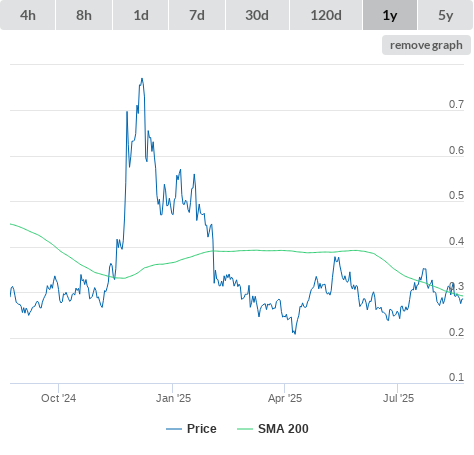The width and height of the screenshot is (474, 455).
Task: Choose the 1d time range tab
Action: click(141, 15)
